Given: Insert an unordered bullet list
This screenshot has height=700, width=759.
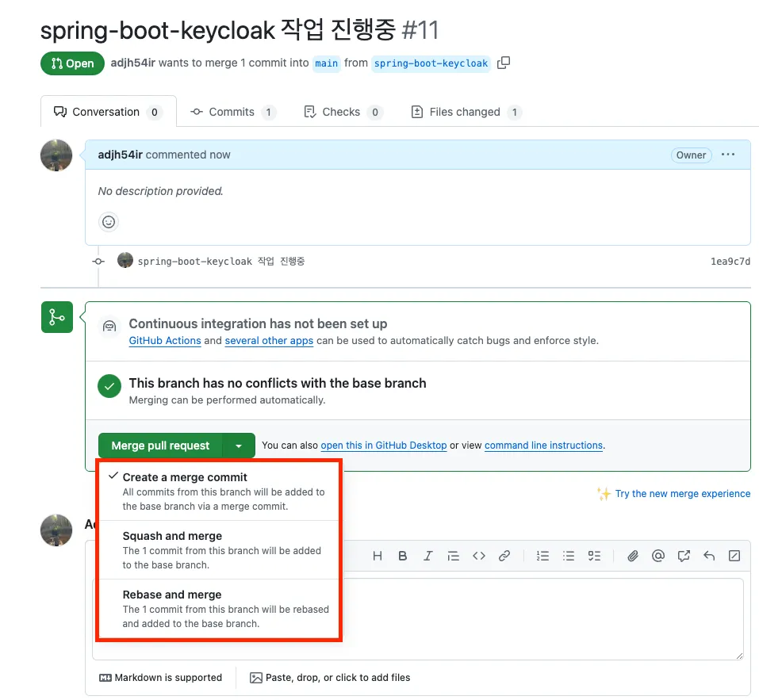Looking at the screenshot, I should pyautogui.click(x=569, y=556).
